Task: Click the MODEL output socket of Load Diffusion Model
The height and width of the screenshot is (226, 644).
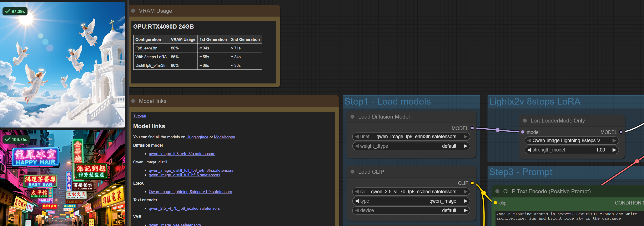Action: (x=472, y=128)
